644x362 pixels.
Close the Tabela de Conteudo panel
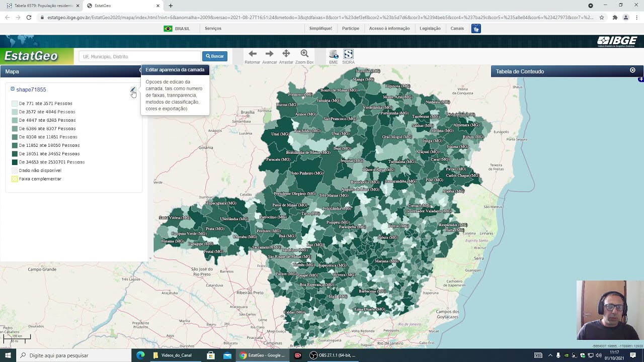pyautogui.click(x=632, y=70)
